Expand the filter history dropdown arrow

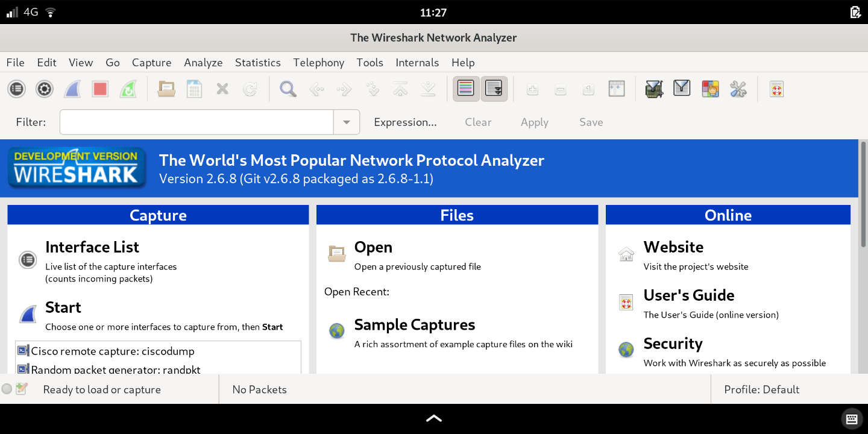347,122
